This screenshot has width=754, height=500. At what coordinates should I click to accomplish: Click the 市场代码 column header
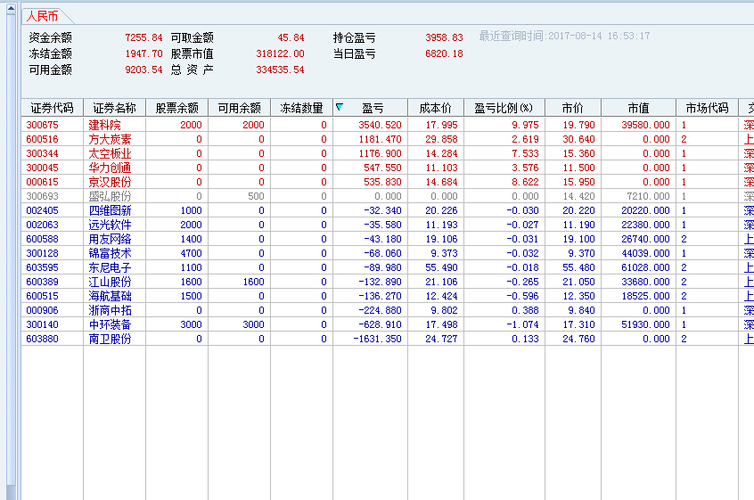coord(707,108)
